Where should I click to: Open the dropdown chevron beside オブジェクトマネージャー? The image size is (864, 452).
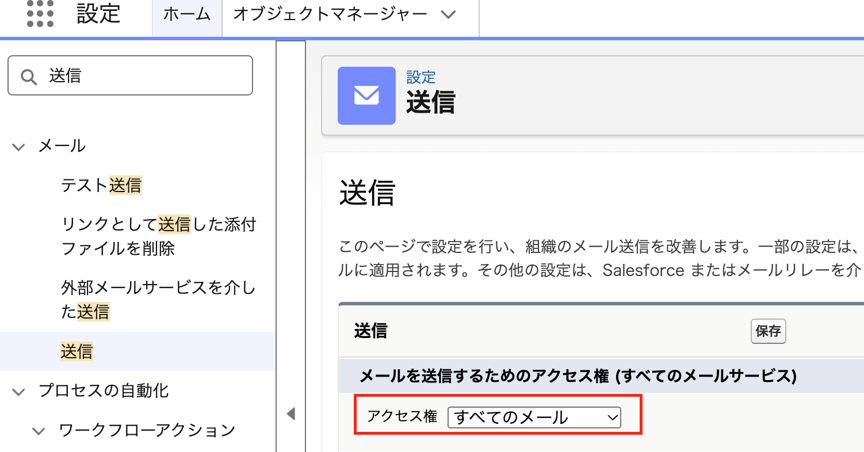coord(449,15)
